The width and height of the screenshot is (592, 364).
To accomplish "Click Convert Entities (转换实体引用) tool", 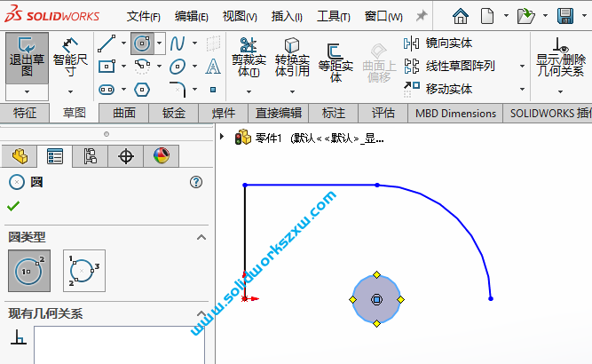I will (x=292, y=59).
